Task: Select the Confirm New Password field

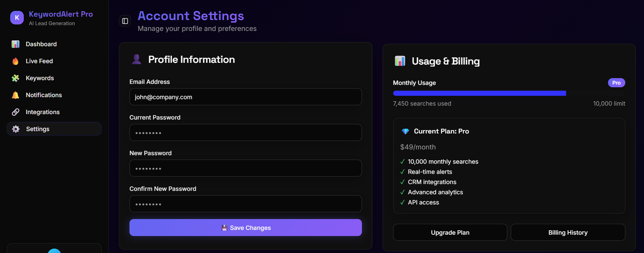Action: (x=245, y=204)
